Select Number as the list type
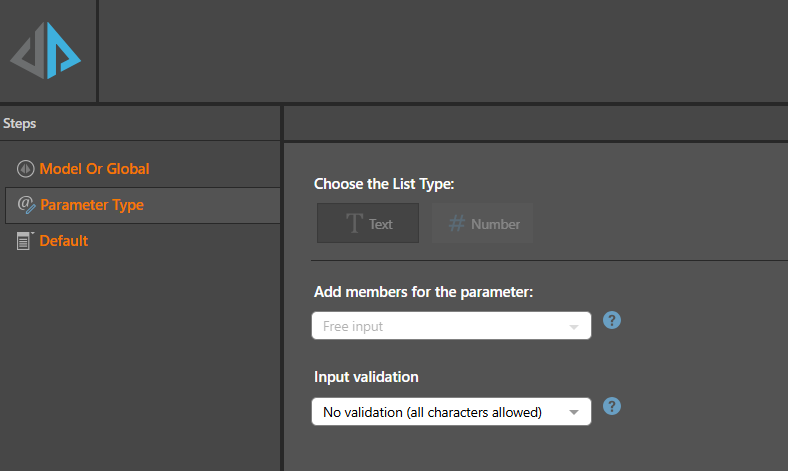This screenshot has width=788, height=471. 482,223
